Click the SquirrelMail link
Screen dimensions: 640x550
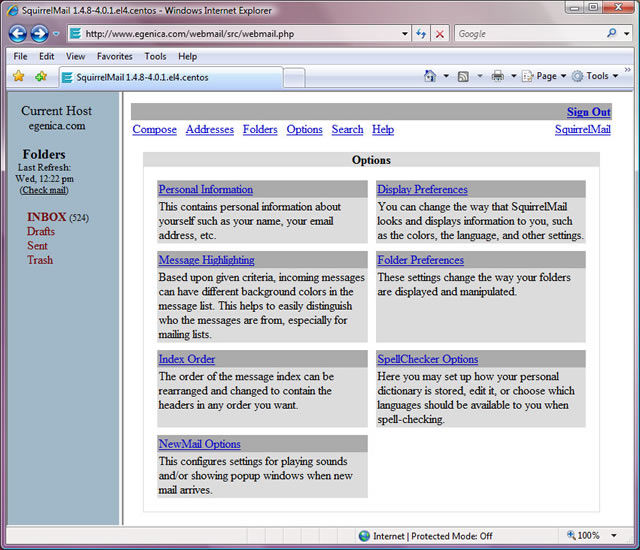pos(582,129)
